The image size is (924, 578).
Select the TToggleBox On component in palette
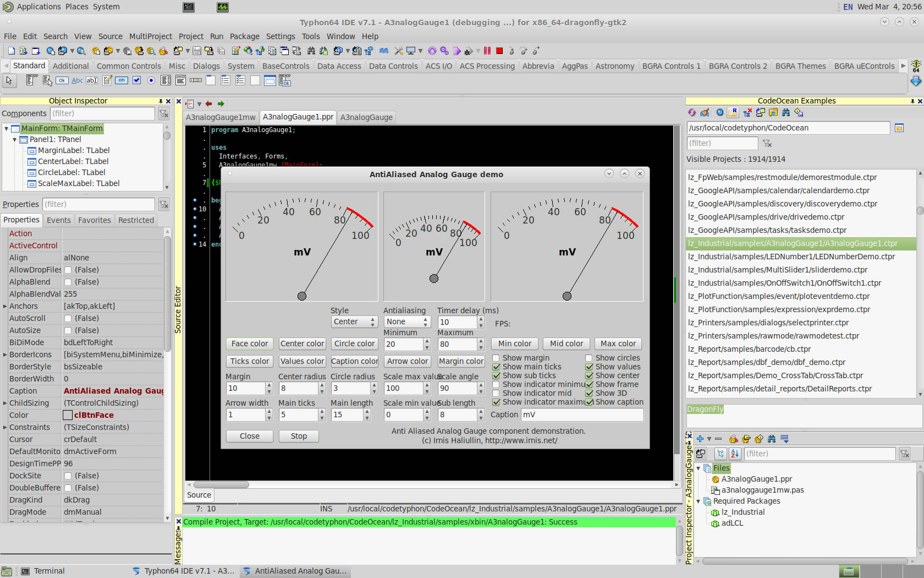(122, 80)
